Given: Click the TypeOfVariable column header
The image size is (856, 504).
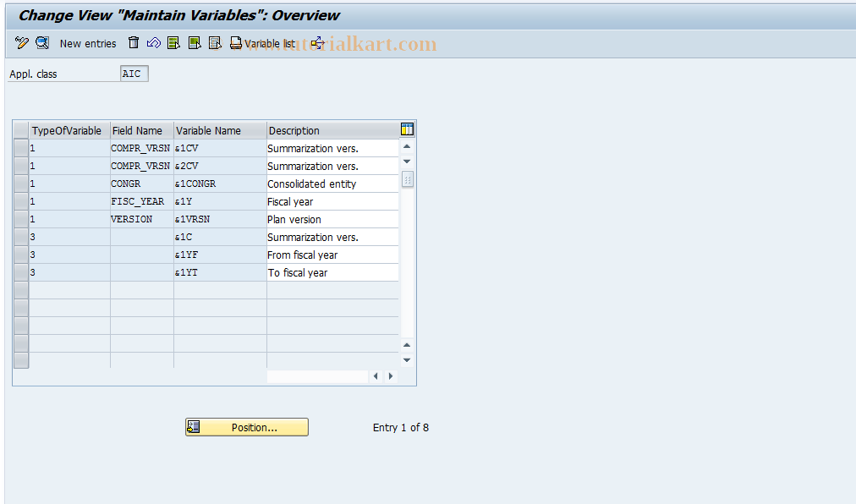Looking at the screenshot, I should (x=69, y=130).
